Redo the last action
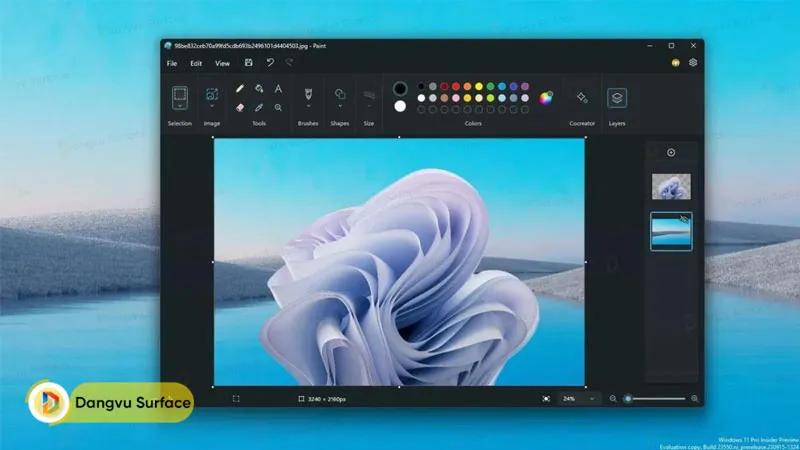The image size is (800, 450). coord(289,63)
